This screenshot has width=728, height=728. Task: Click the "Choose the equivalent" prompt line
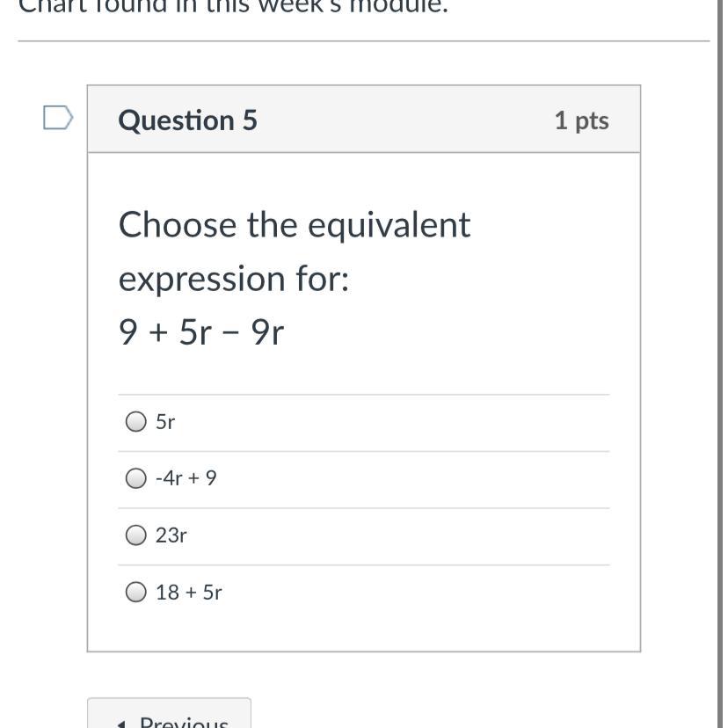tap(295, 225)
